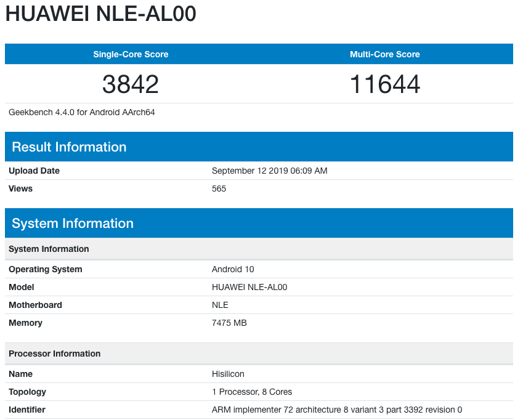
Task: Click the HUAWEI NLE-AL00 page title
Action: [x=100, y=14]
